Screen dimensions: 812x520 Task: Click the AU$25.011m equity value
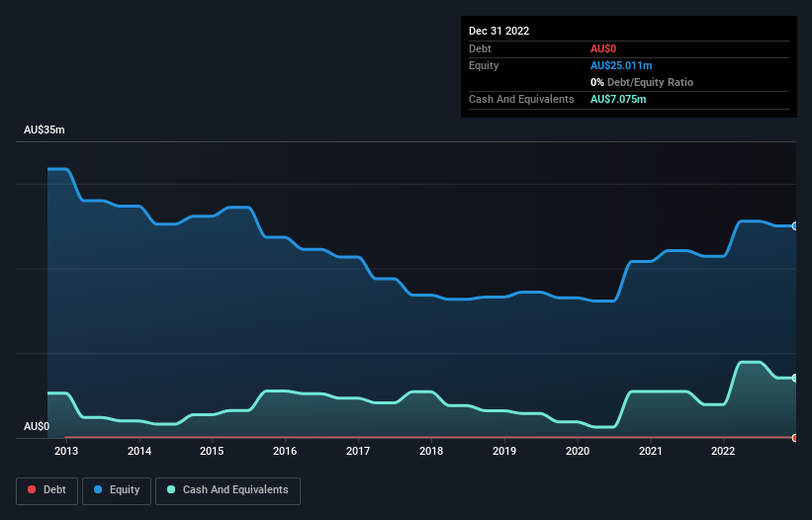pos(621,65)
